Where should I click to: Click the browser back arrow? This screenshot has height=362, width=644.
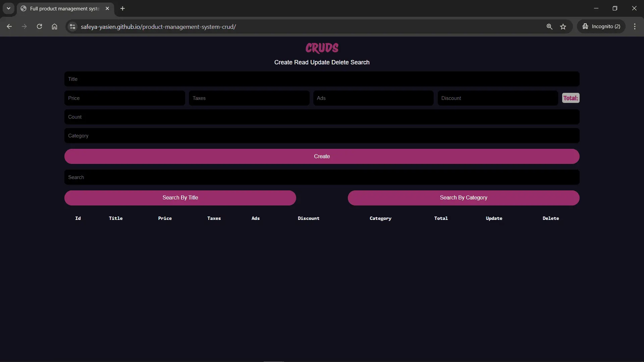coord(9,26)
